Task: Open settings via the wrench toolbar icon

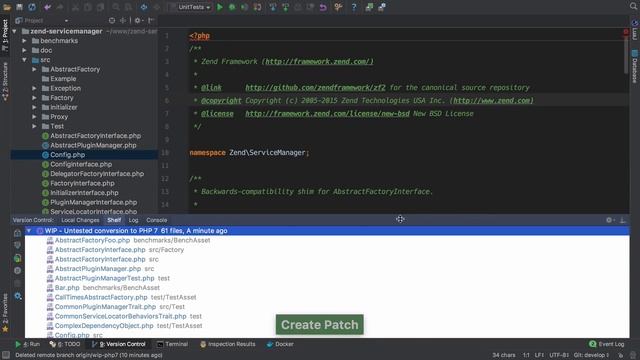Action: [338, 7]
